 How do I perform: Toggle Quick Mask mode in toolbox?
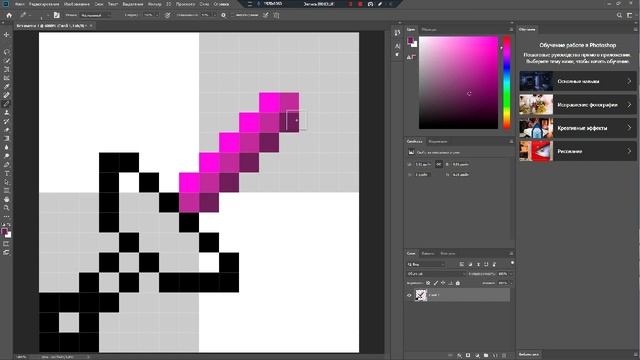point(7,244)
